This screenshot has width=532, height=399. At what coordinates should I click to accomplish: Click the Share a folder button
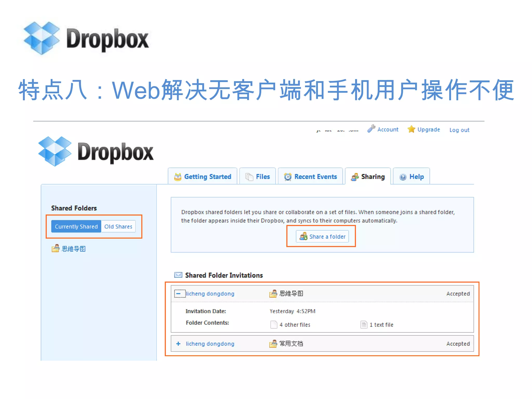tap(322, 237)
